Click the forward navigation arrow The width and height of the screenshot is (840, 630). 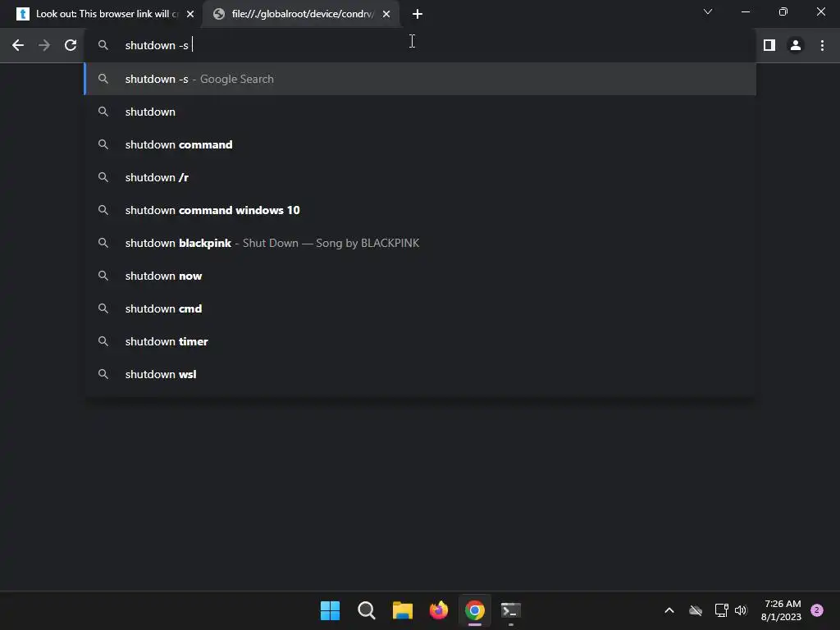click(x=44, y=46)
